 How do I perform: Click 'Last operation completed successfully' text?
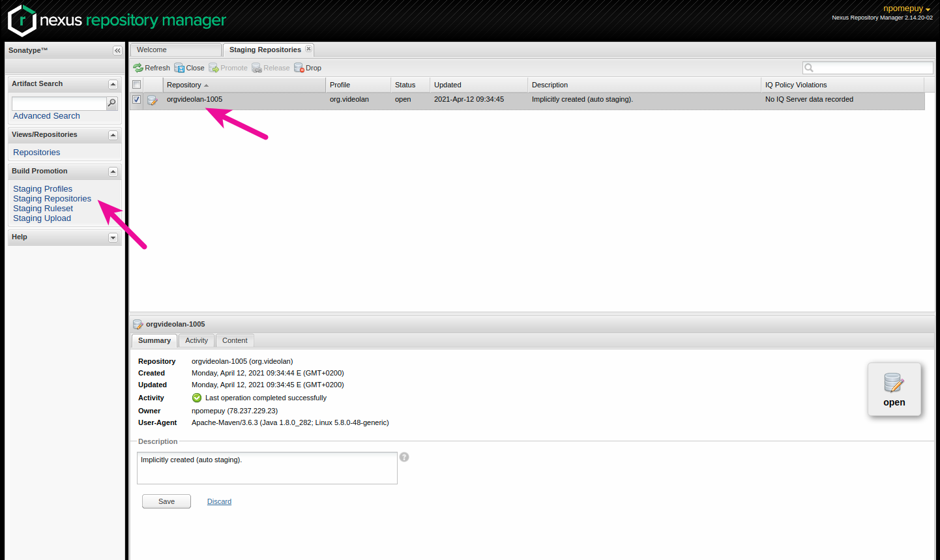pyautogui.click(x=266, y=398)
